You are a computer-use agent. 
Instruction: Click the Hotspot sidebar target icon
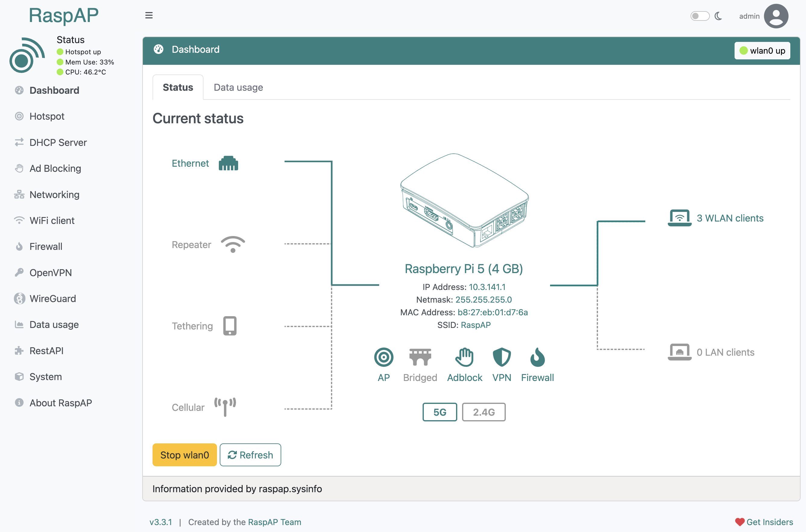click(19, 116)
